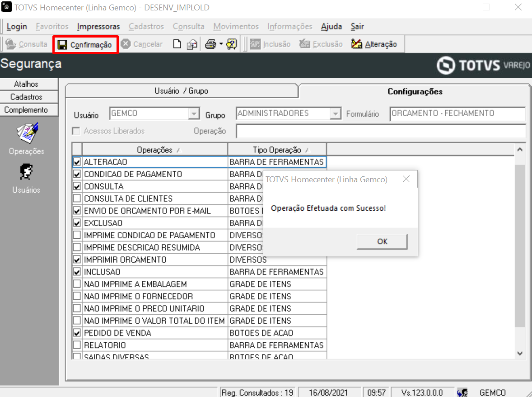Click the Inclusão toolbar button
Viewport: 532px width, 397px height.
tap(270, 44)
